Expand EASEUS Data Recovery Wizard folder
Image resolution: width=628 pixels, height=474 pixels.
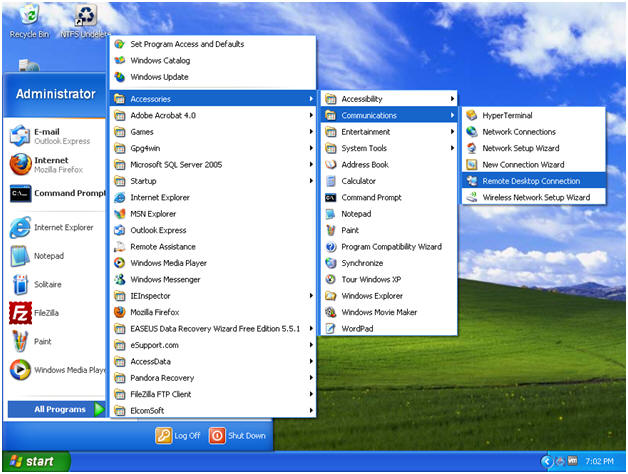pyautogui.click(x=213, y=329)
